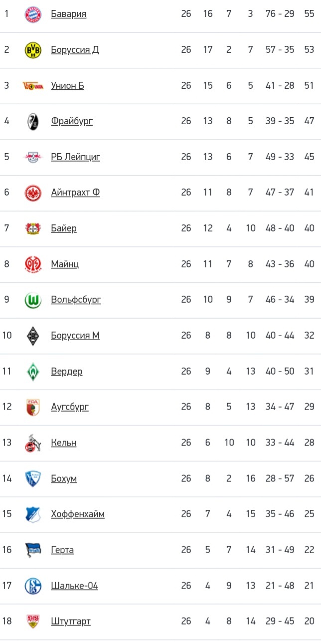Select the Аугсбург team name
This screenshot has height=644, width=321.
click(70, 407)
